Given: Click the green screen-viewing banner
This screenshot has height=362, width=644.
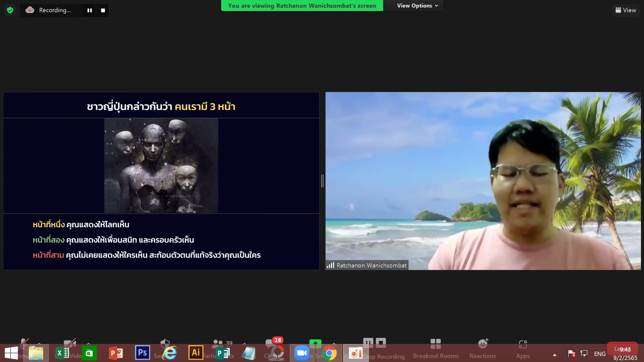Looking at the screenshot, I should (302, 6).
